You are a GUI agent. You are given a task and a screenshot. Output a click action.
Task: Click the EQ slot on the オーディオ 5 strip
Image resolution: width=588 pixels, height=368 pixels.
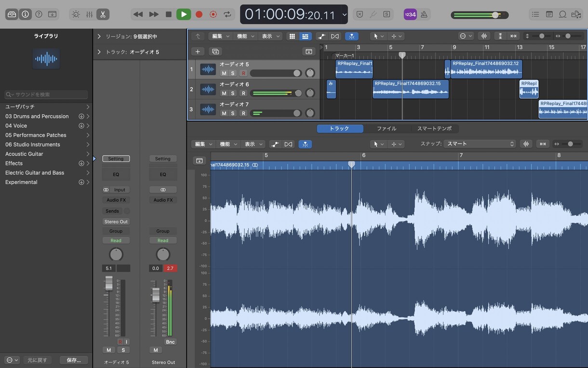[116, 174]
